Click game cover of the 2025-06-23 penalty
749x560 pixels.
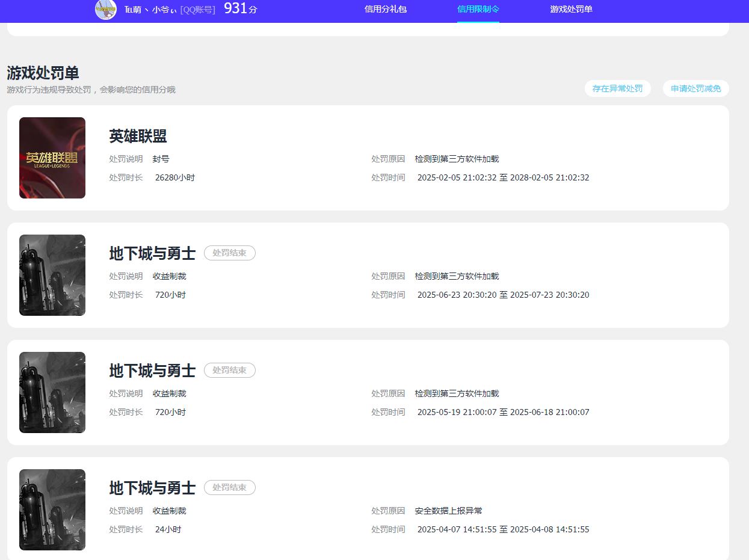tap(52, 275)
